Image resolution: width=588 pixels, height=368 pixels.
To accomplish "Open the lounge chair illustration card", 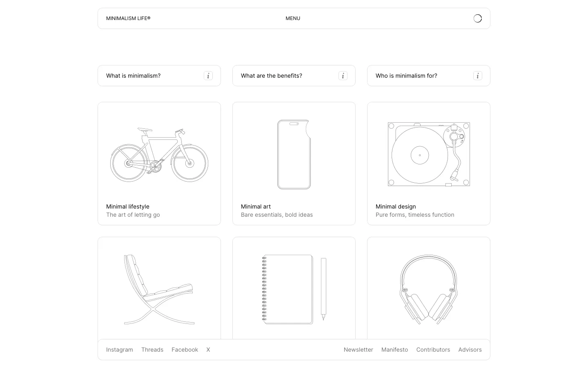I will tap(159, 289).
